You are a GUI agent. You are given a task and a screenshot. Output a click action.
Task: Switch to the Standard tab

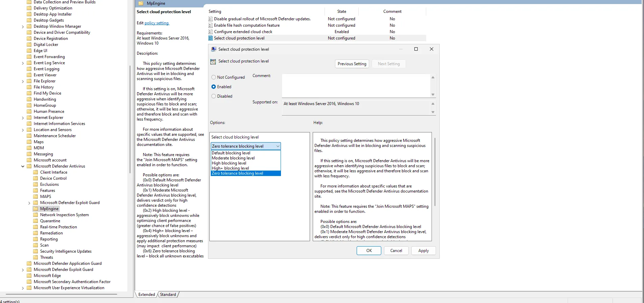[x=168, y=295]
